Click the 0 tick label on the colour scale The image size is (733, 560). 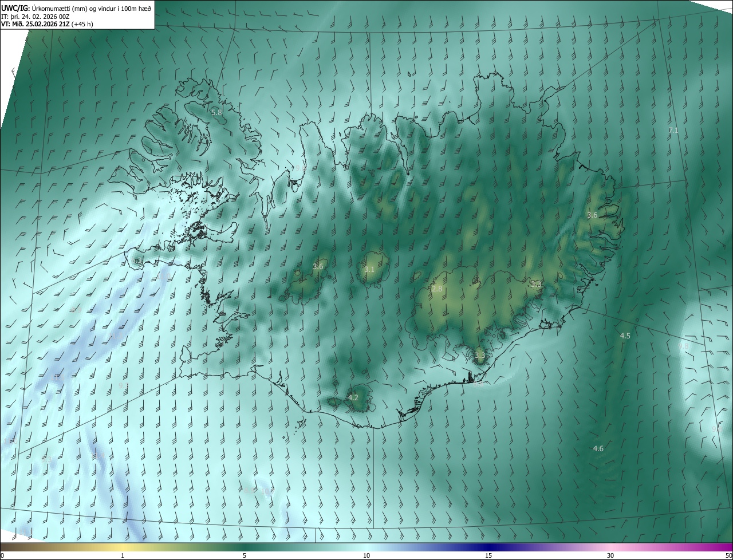coord(2,555)
